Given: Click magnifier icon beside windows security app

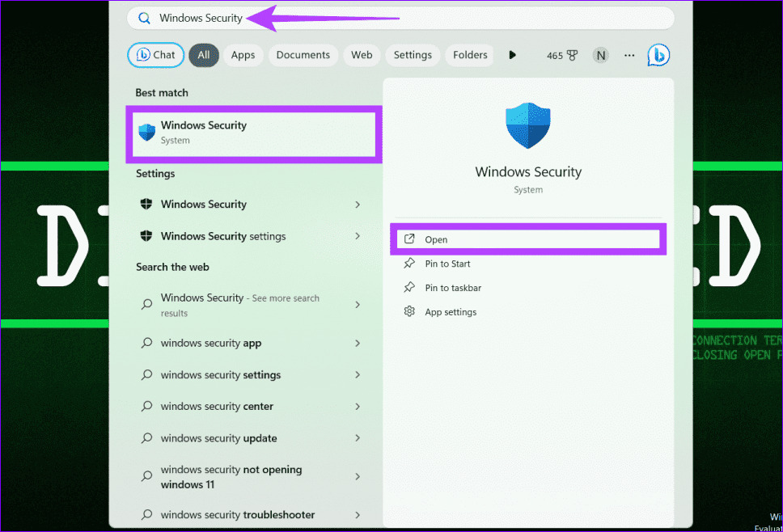Looking at the screenshot, I should click(x=147, y=343).
